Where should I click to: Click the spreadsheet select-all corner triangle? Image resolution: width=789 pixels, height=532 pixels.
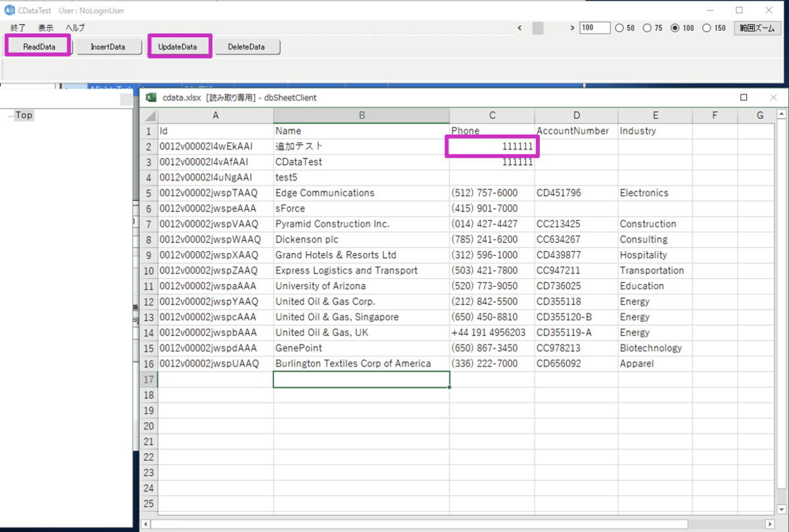(x=150, y=116)
